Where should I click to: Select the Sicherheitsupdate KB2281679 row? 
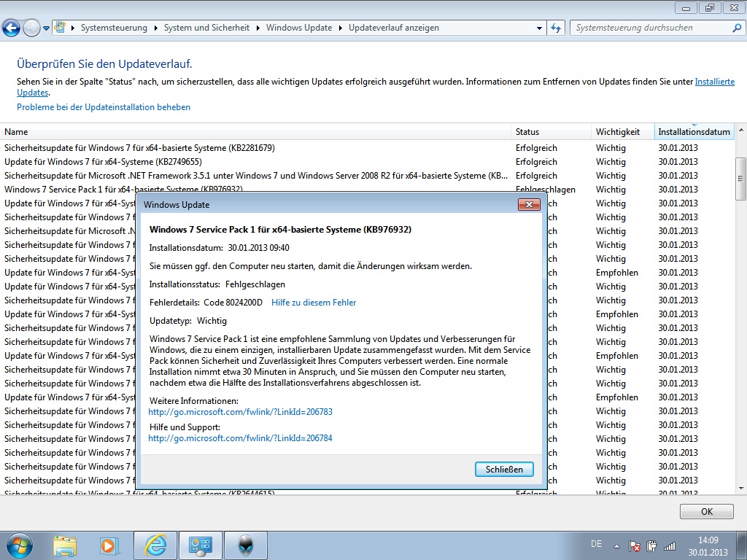point(367,148)
